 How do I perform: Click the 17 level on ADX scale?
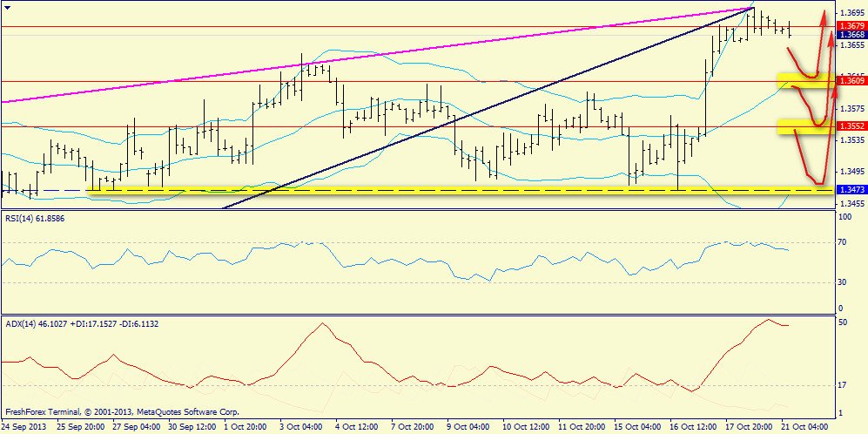[x=843, y=385]
